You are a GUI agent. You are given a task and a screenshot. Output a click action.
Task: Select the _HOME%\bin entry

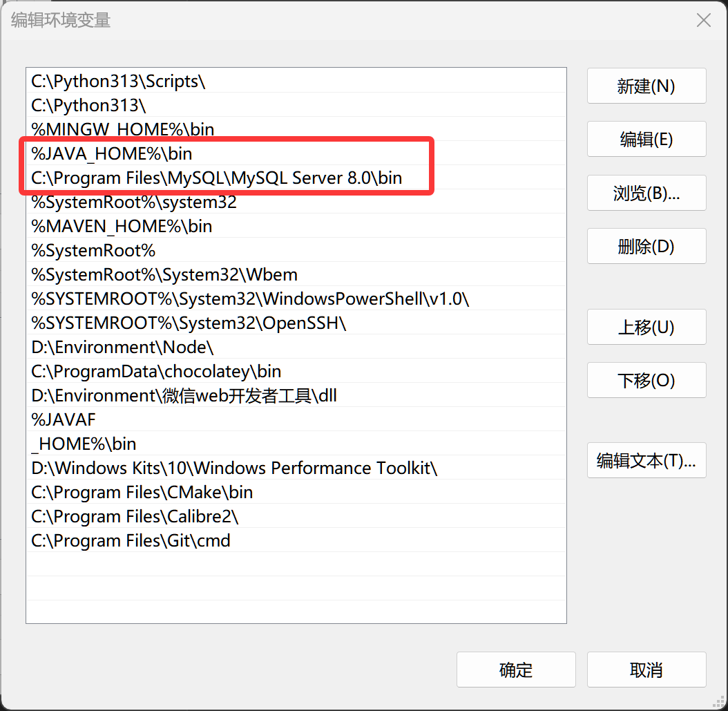click(x=296, y=443)
